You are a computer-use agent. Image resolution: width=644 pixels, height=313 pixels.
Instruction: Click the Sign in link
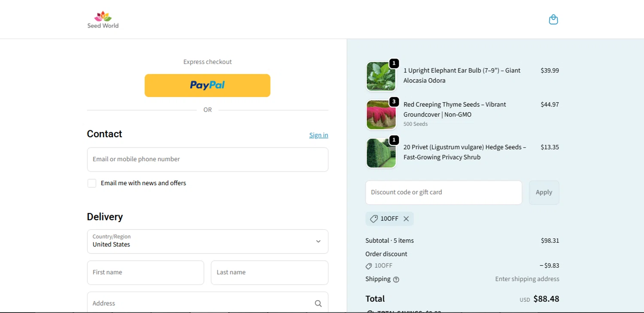click(x=319, y=135)
